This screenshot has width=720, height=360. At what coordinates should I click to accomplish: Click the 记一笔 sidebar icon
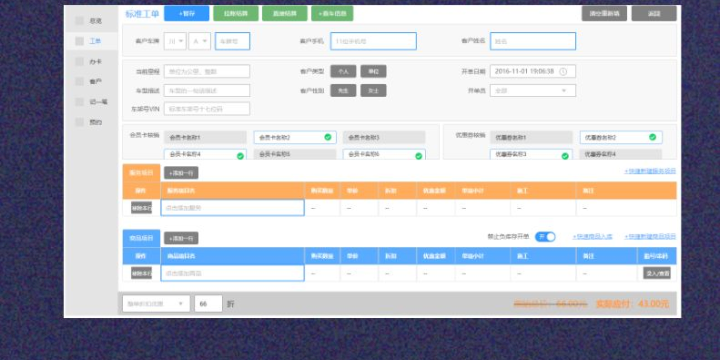(79, 102)
